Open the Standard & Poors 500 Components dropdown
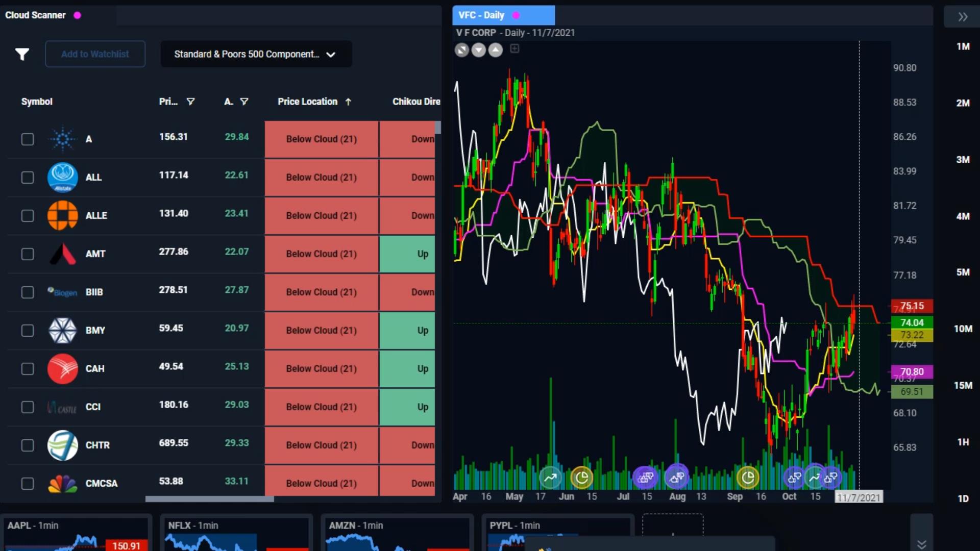This screenshot has width=980, height=551. click(256, 54)
